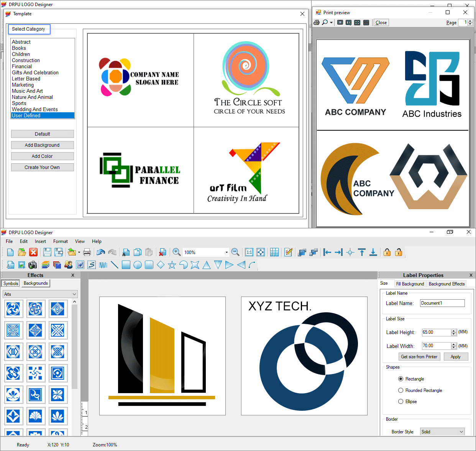Open the View menu
476x451 pixels.
(80, 241)
